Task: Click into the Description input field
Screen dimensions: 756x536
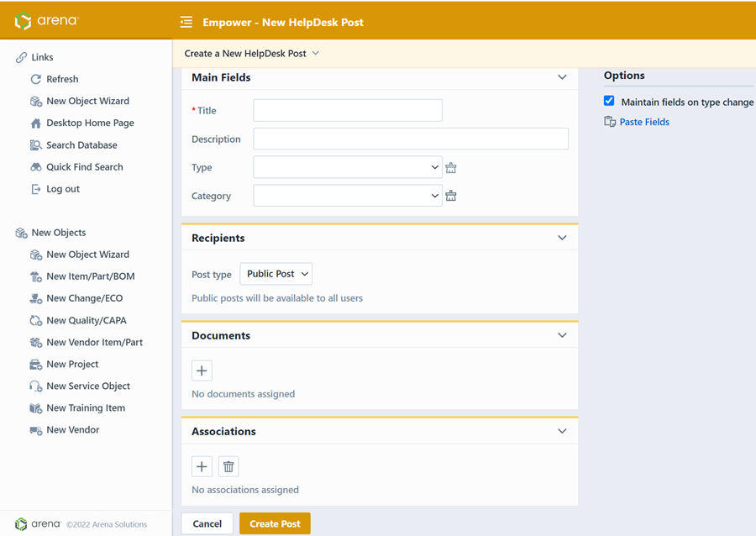Action: [411, 139]
